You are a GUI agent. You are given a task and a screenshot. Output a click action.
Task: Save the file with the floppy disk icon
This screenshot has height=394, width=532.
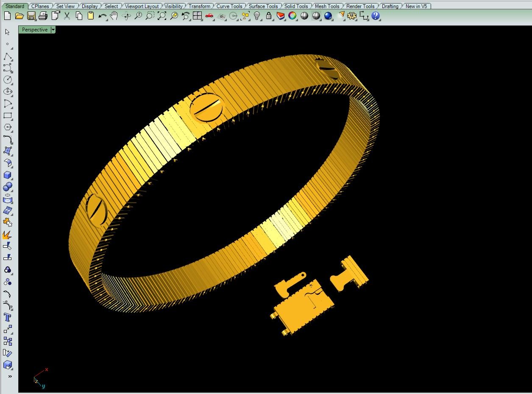31,16
